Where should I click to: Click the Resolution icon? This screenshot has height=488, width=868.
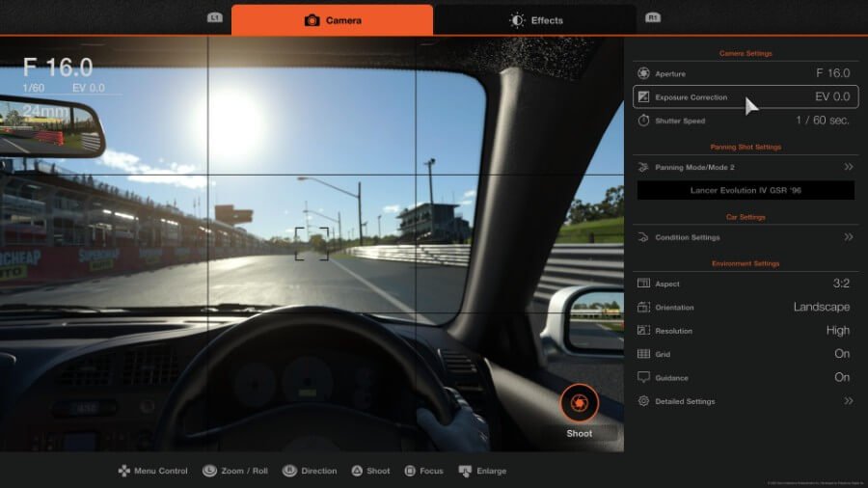tap(644, 331)
